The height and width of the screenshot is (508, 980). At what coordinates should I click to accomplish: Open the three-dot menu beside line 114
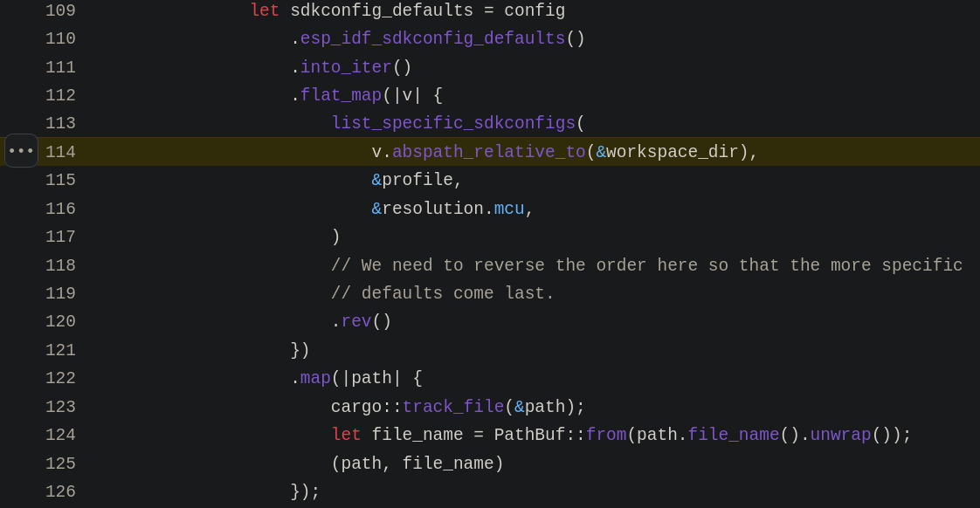click(21, 151)
